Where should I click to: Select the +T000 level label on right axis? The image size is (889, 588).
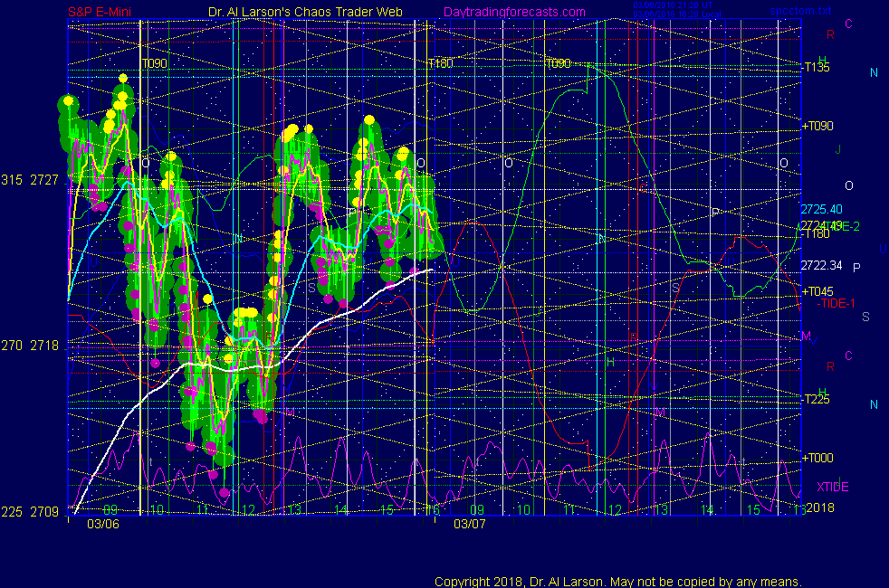(x=818, y=459)
